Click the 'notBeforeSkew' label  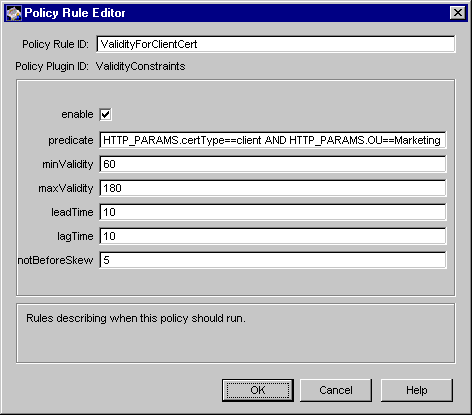[x=55, y=260]
